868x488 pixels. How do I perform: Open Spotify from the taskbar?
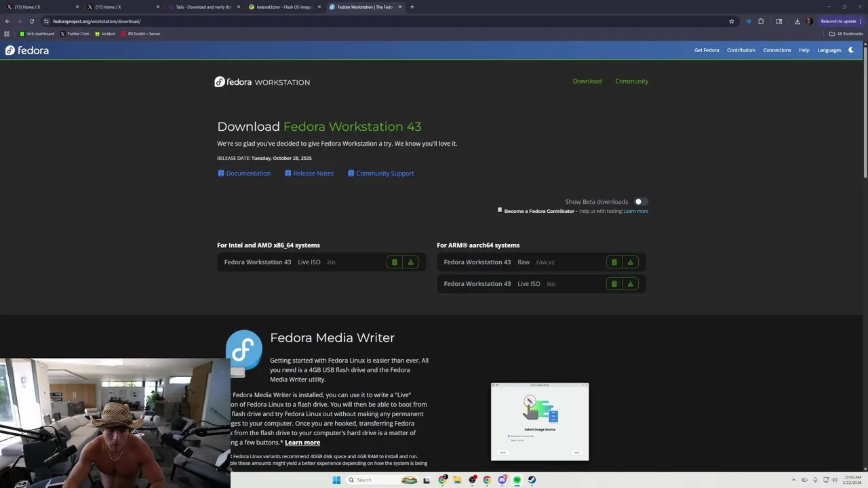pyautogui.click(x=517, y=480)
